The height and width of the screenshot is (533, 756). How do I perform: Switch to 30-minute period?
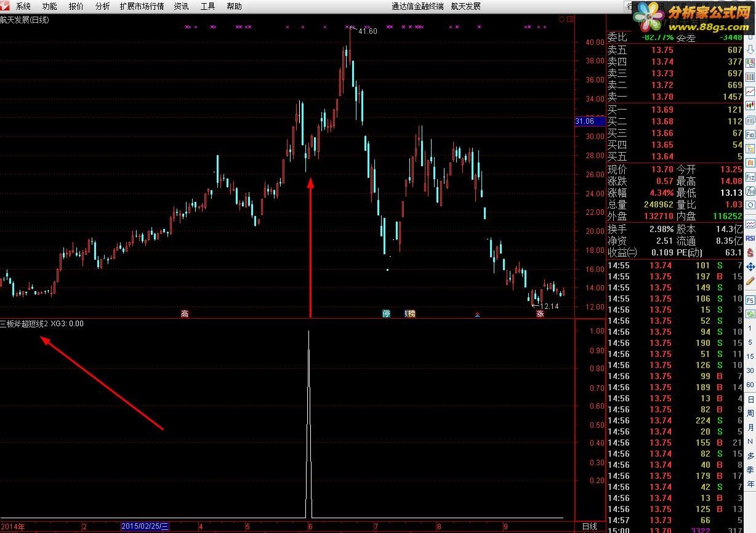coord(750,371)
